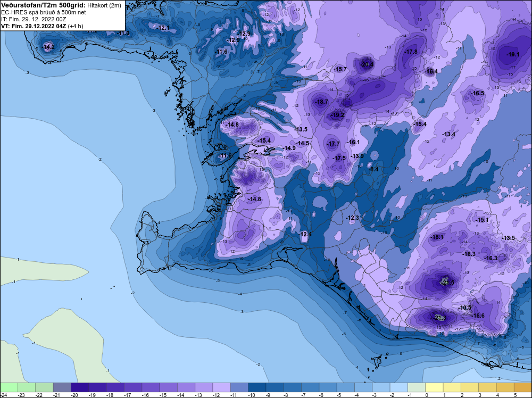Click the -16.5 temperature label
This screenshot has height=398, width=532.
[x=477, y=93]
